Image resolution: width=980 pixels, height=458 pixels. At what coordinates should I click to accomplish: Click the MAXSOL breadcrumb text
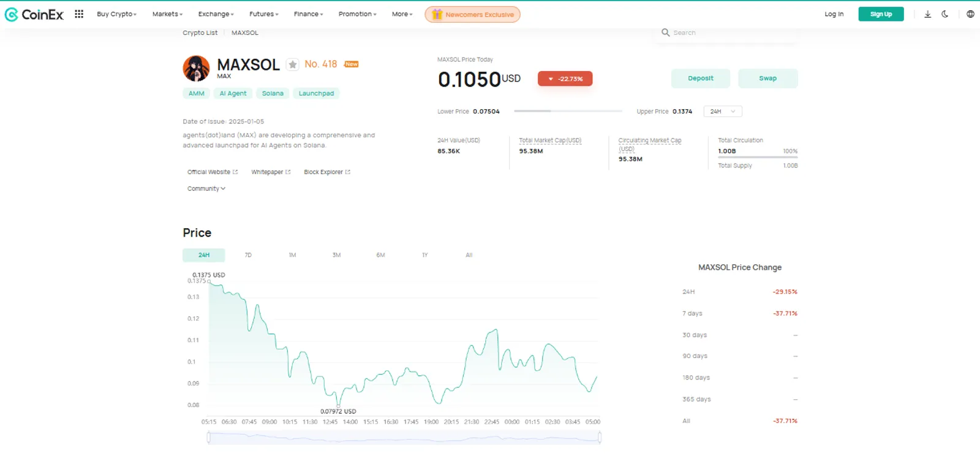[x=245, y=33]
